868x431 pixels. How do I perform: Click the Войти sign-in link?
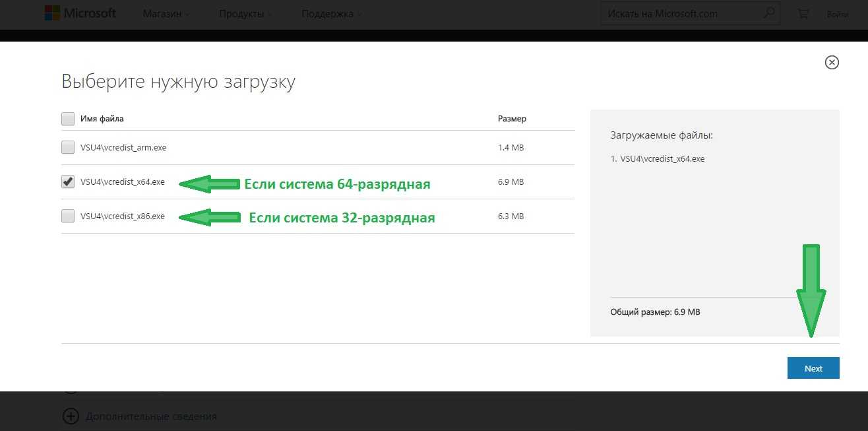click(x=837, y=14)
